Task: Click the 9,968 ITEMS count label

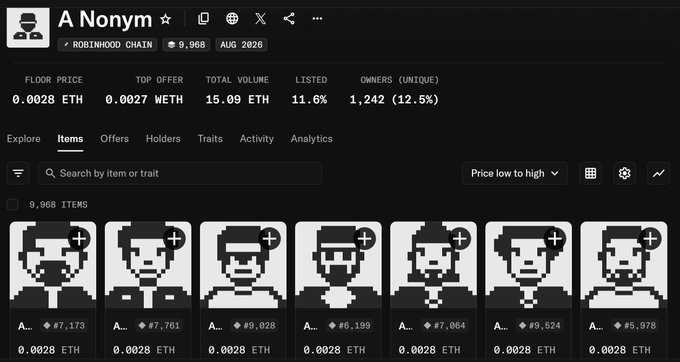Action: (58, 205)
